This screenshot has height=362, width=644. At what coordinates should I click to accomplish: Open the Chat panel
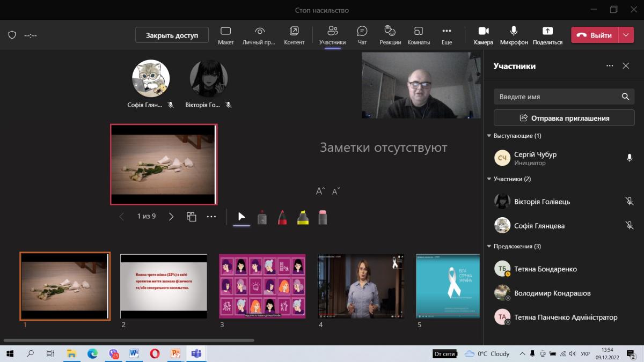(362, 35)
